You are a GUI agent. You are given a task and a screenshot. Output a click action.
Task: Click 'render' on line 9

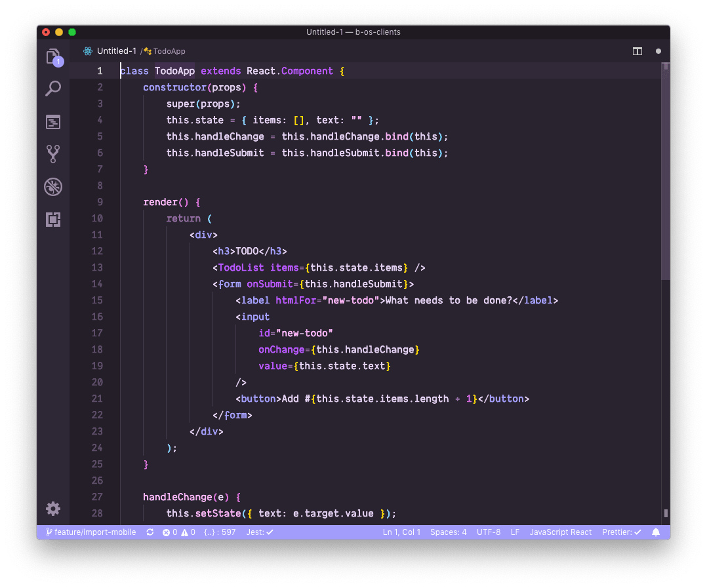point(160,203)
